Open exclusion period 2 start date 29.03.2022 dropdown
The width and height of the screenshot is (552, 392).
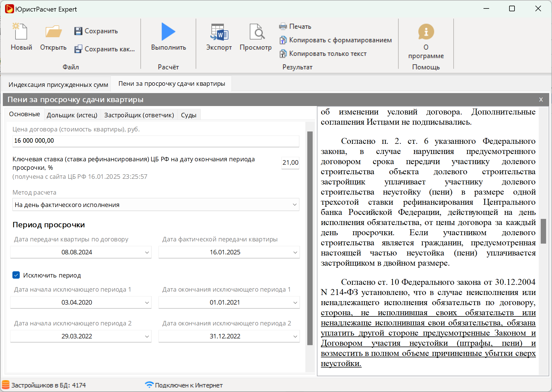click(81, 336)
